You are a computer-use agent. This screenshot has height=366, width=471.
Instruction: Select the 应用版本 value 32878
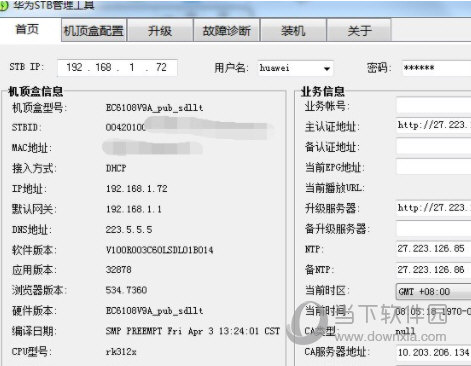pyautogui.click(x=118, y=270)
